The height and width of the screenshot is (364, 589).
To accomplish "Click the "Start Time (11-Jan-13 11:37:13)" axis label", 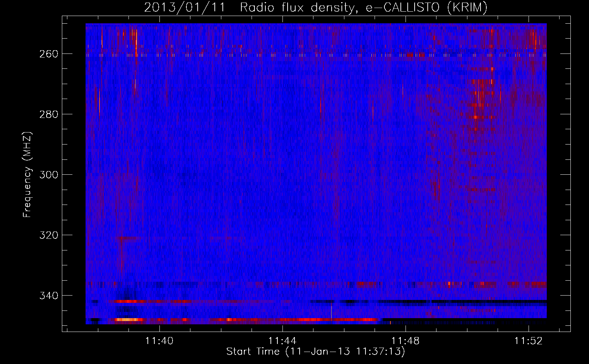I will click(316, 351).
